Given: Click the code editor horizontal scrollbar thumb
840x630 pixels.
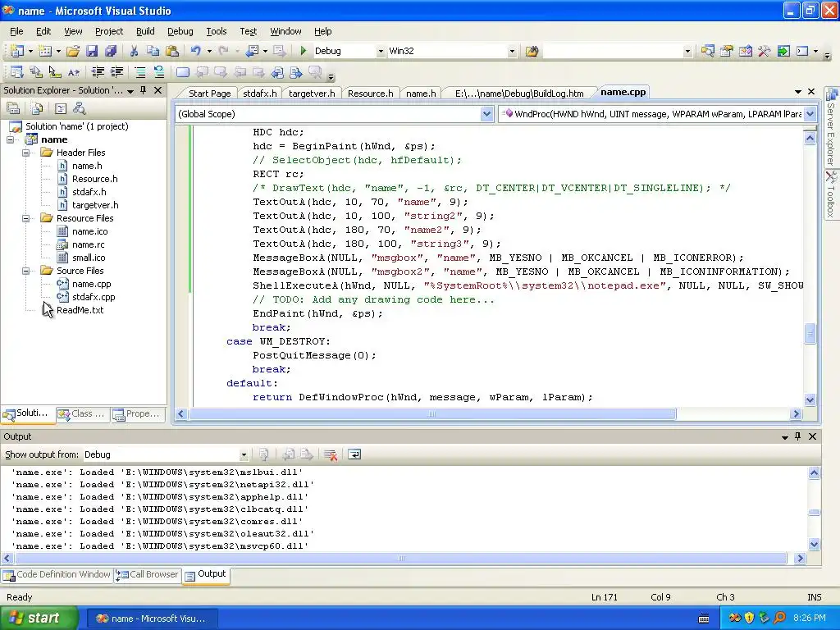Looking at the screenshot, I should pyautogui.click(x=431, y=414).
